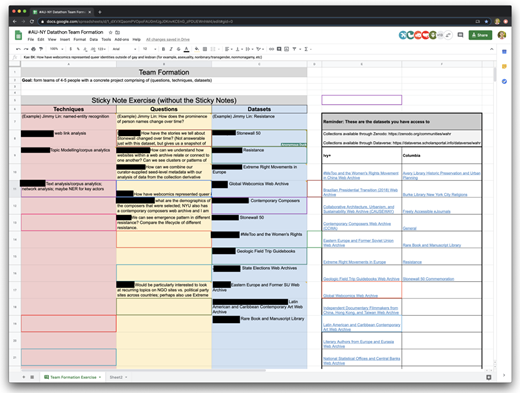The image size is (520, 393).
Task: Format as currency with dollar icon
Action: click(70, 49)
